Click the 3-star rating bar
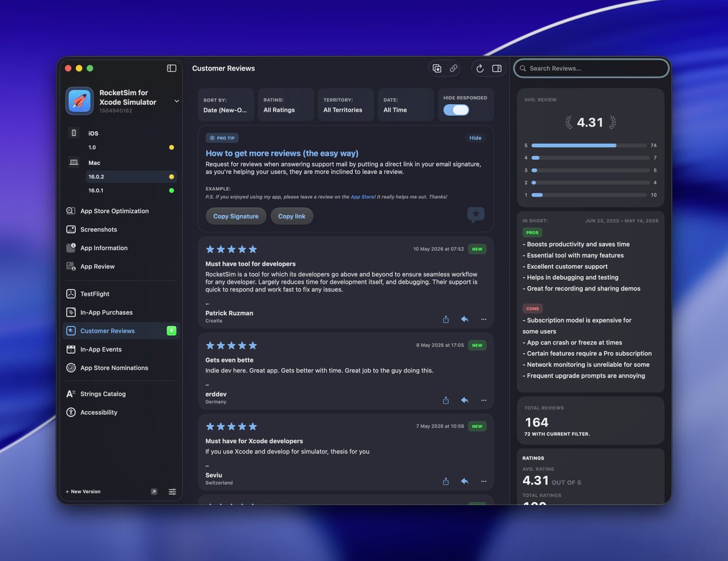The image size is (728, 561). coord(589,170)
